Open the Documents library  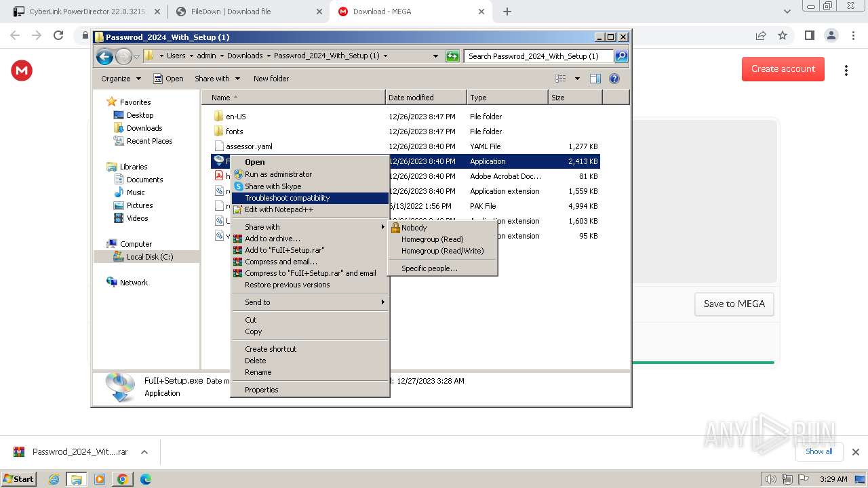tap(144, 180)
